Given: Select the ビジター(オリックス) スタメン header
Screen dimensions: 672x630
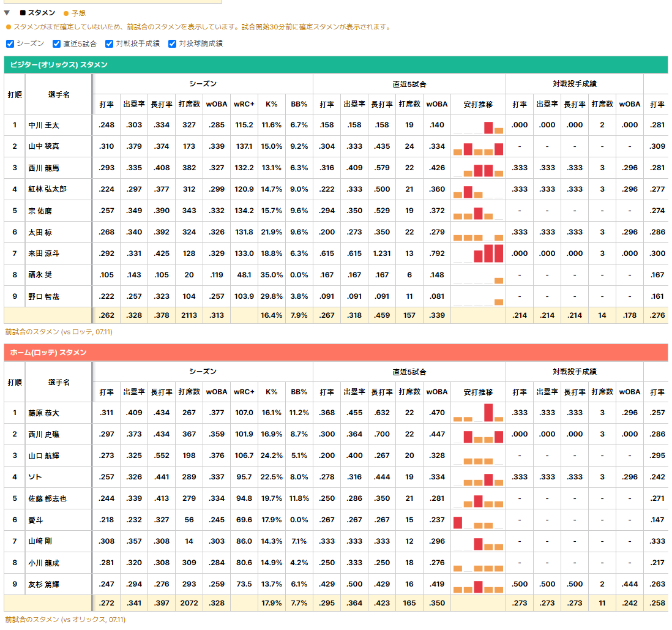Looking at the screenshot, I should [x=335, y=65].
